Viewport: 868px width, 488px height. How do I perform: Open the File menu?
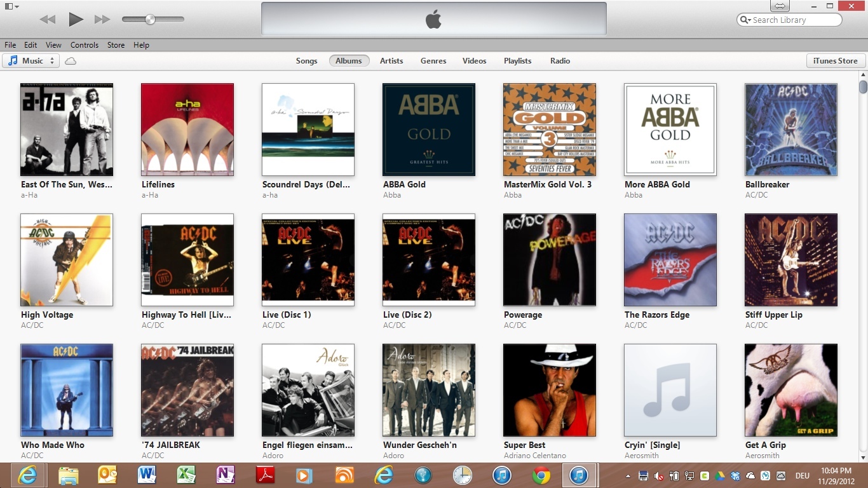tap(10, 45)
